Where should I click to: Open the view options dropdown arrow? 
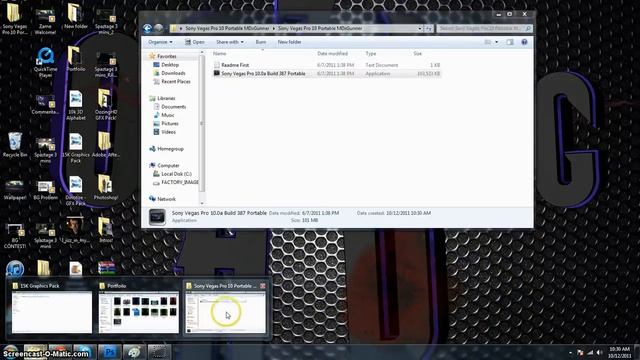tap(496, 42)
